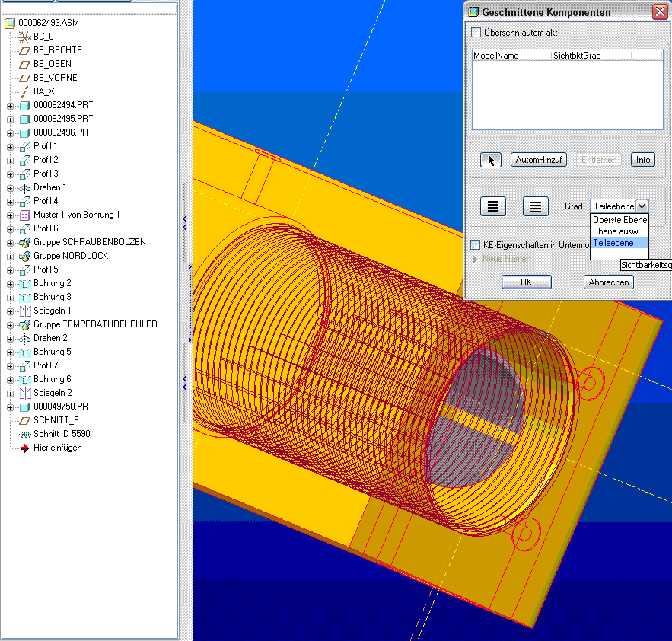
Task: Click the Gruppe SCHRAUBENBOLZEN group icon
Action: pos(24,242)
